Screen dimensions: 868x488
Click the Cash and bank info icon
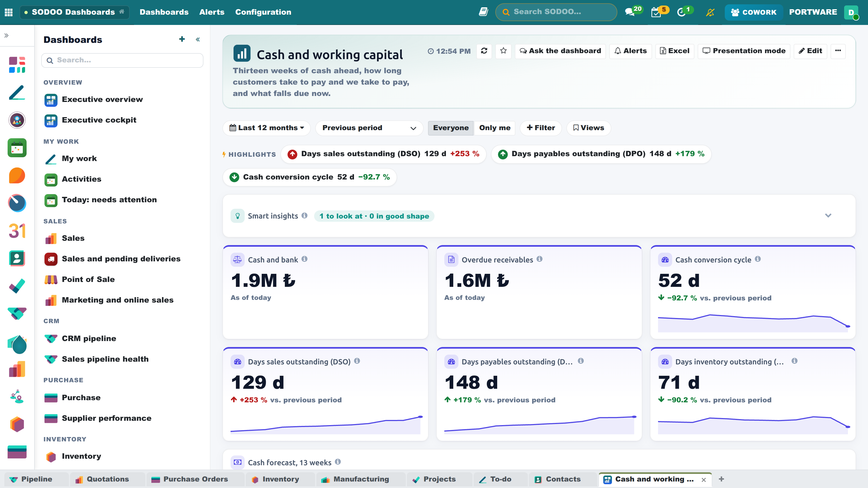pos(304,259)
